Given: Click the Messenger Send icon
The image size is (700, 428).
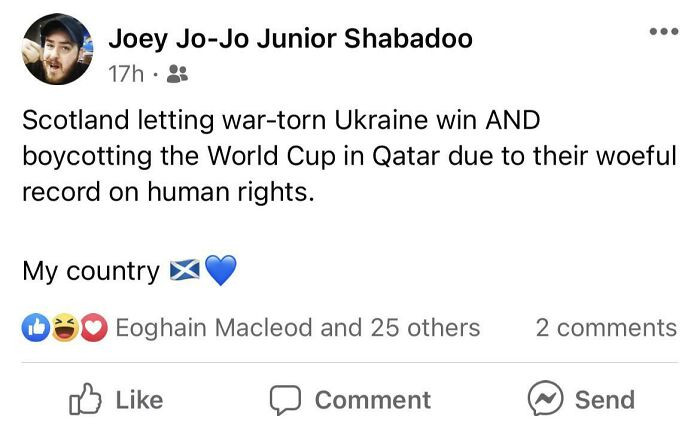Looking at the screenshot, I should click(x=544, y=399).
